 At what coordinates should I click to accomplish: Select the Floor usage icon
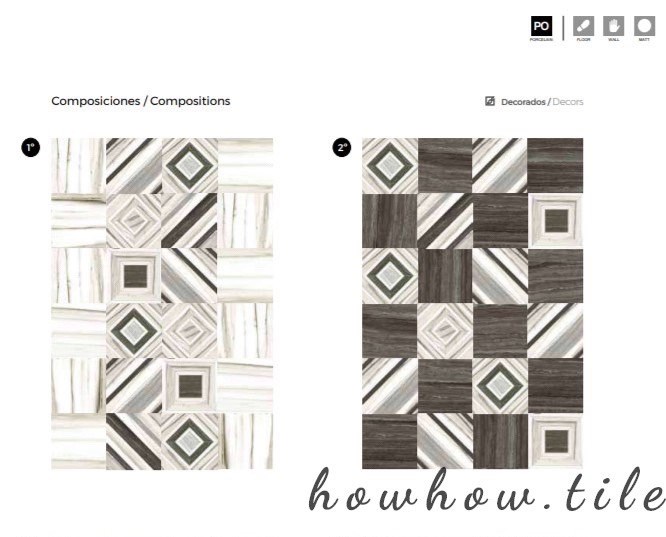pos(583,26)
